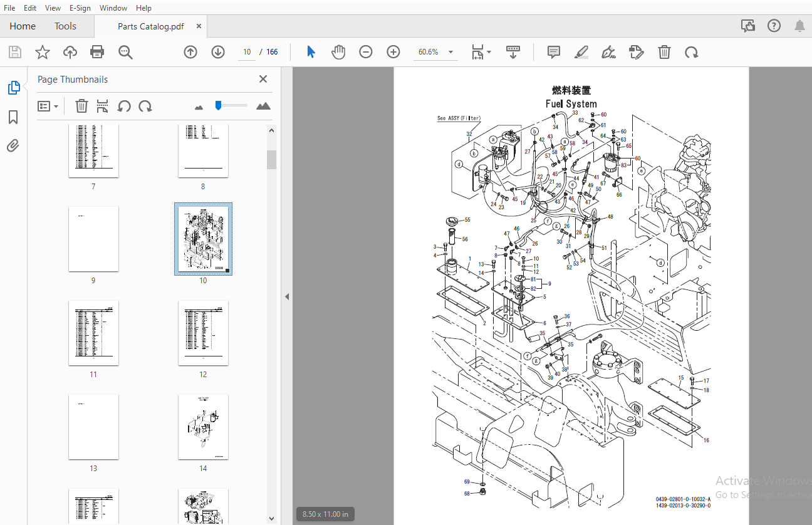Click thumbnails scrollbar down arrow

point(271,519)
